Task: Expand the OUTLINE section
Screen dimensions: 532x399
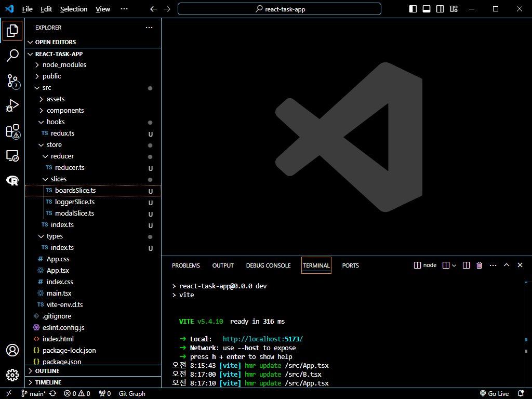Action: (x=93, y=371)
